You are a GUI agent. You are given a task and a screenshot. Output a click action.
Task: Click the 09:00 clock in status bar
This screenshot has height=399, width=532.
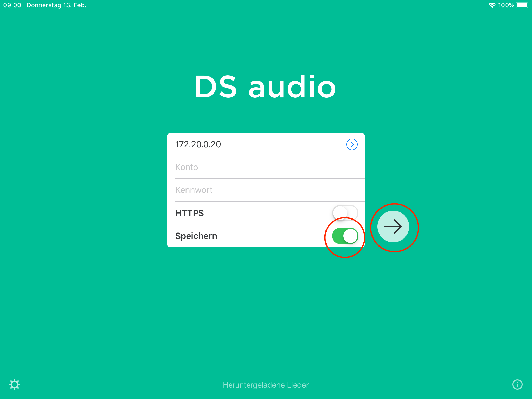12,5
